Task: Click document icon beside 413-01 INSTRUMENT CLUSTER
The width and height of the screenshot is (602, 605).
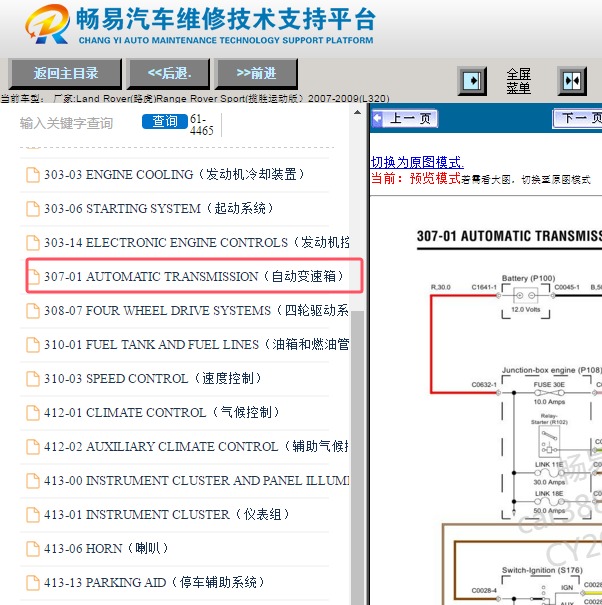Action: tap(33, 515)
